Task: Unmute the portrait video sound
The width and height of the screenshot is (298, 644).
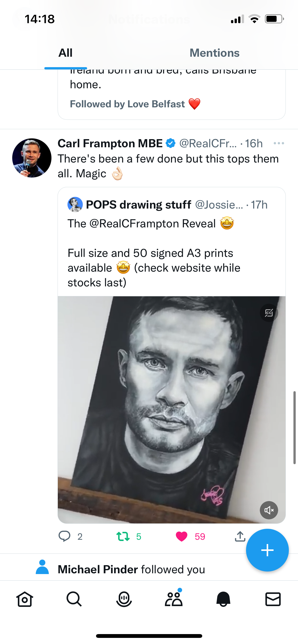Action: pyautogui.click(x=269, y=510)
